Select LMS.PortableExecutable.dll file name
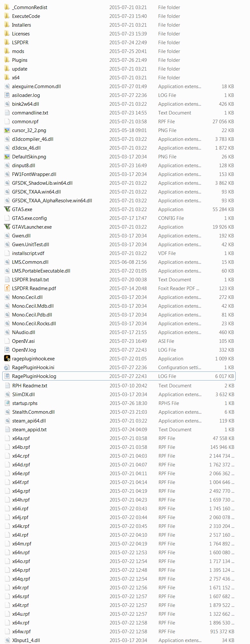The image size is (250, 644). point(41,271)
